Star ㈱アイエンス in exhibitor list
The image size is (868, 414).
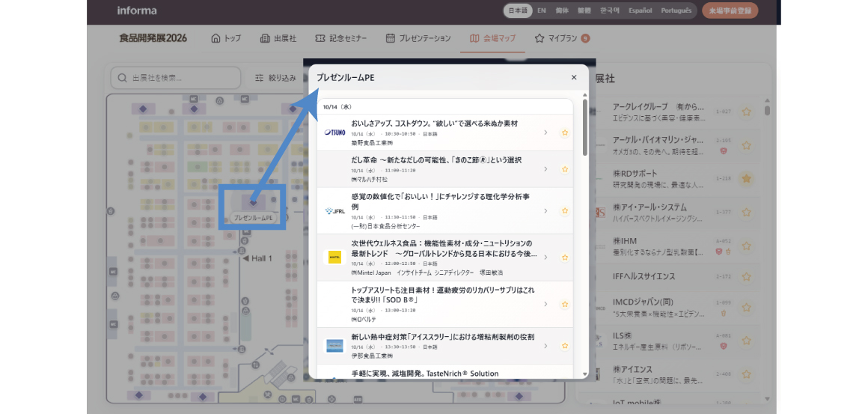pos(746,374)
